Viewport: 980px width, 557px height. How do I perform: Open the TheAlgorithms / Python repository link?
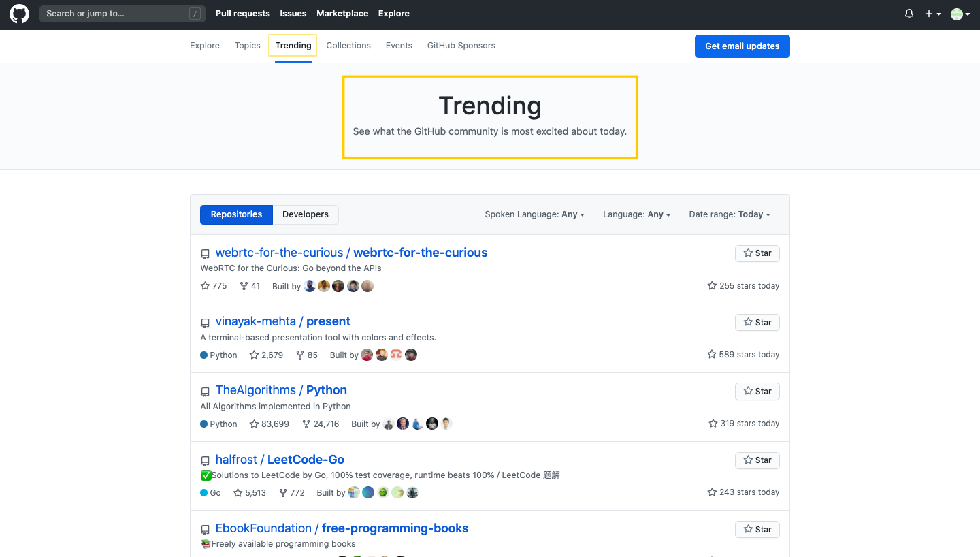[281, 389]
